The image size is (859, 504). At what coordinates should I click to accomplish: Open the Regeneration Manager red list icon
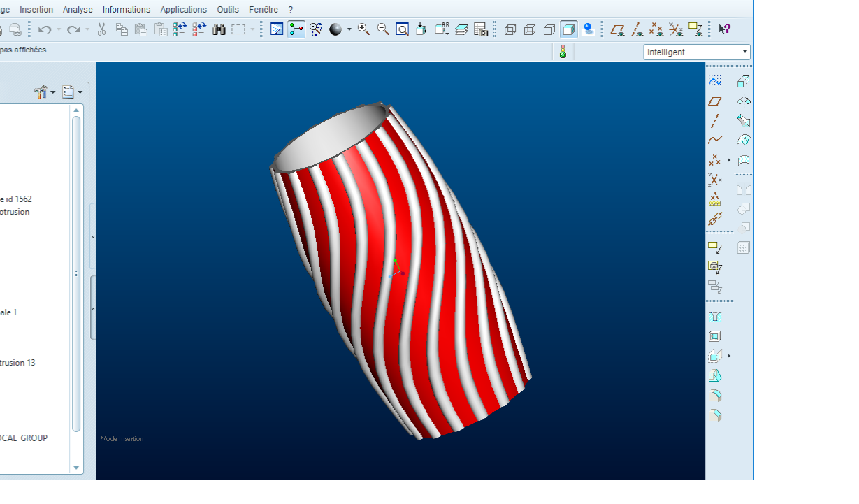200,29
